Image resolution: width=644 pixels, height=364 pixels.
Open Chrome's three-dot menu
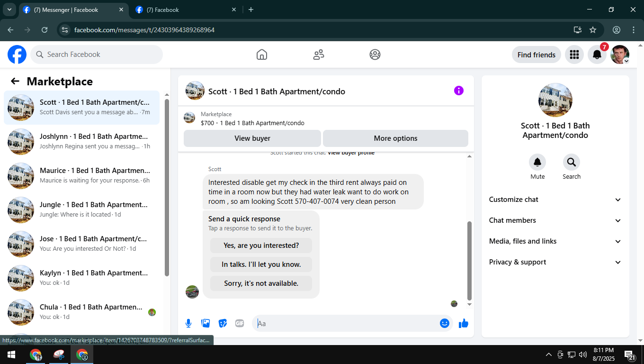(634, 30)
